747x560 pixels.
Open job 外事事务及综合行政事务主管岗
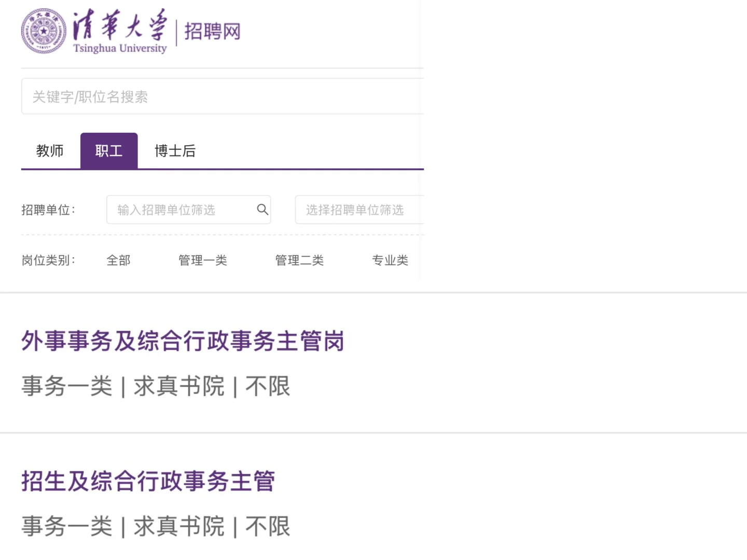[x=183, y=341]
